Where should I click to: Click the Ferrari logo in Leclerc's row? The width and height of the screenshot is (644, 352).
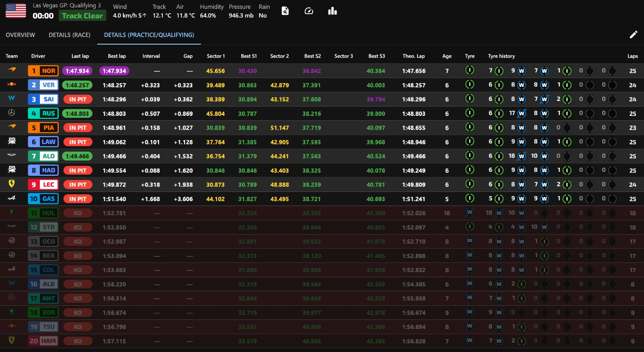click(12, 184)
